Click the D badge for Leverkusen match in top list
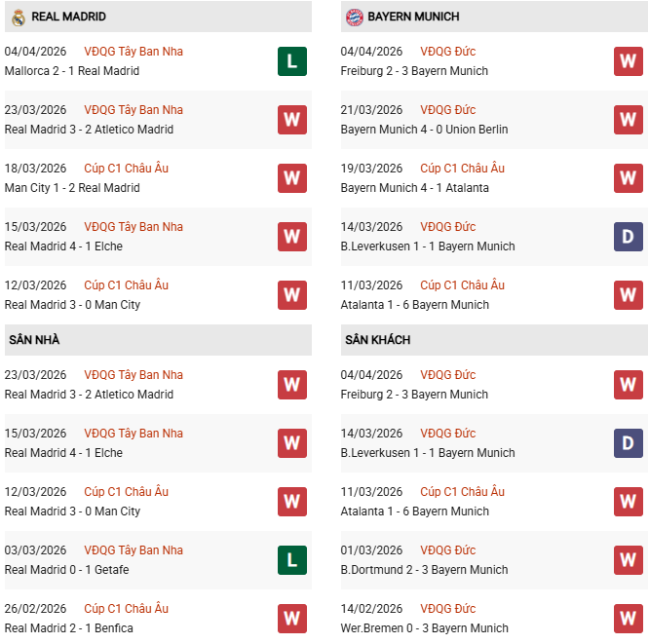The image size is (649, 644). tap(629, 237)
